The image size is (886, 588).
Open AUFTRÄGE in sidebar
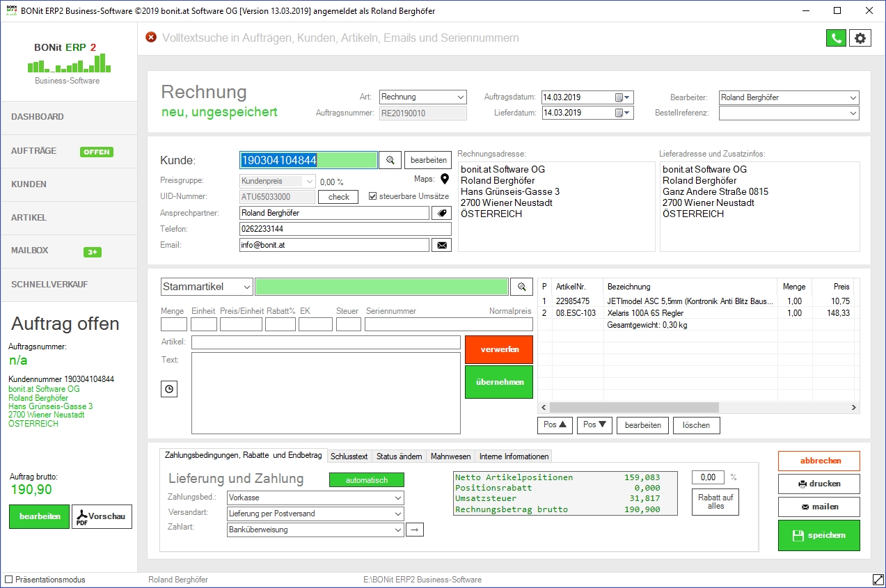point(69,151)
